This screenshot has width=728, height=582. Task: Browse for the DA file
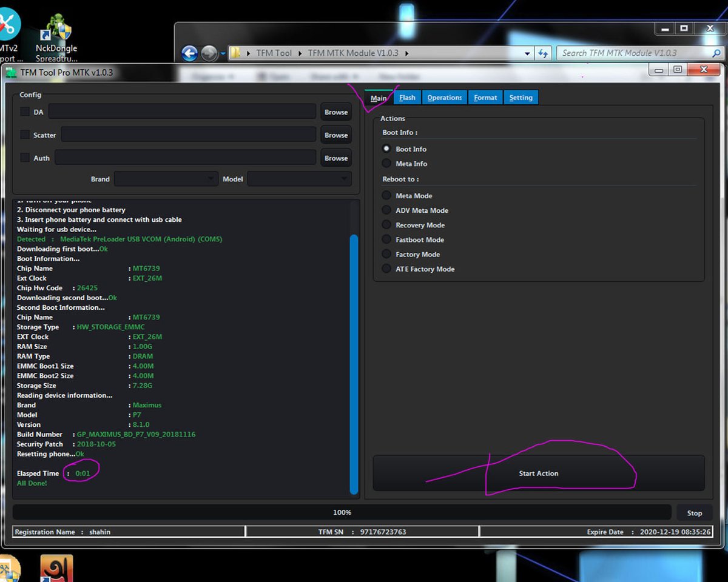point(336,112)
